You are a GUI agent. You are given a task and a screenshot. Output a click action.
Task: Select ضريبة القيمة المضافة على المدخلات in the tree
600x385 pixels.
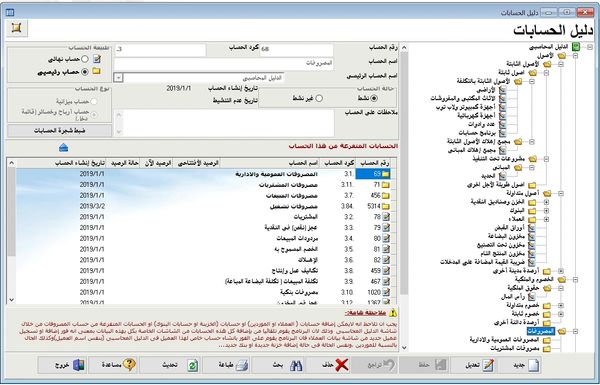click(x=483, y=262)
